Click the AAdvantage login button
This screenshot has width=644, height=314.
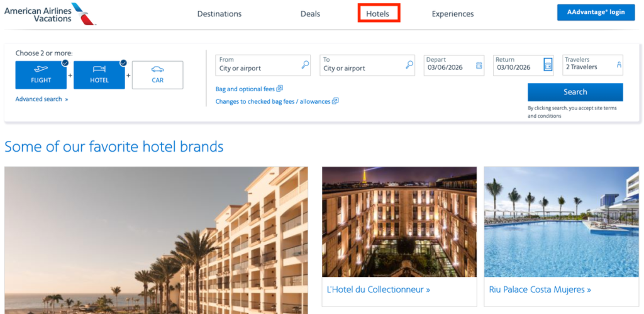pyautogui.click(x=596, y=13)
